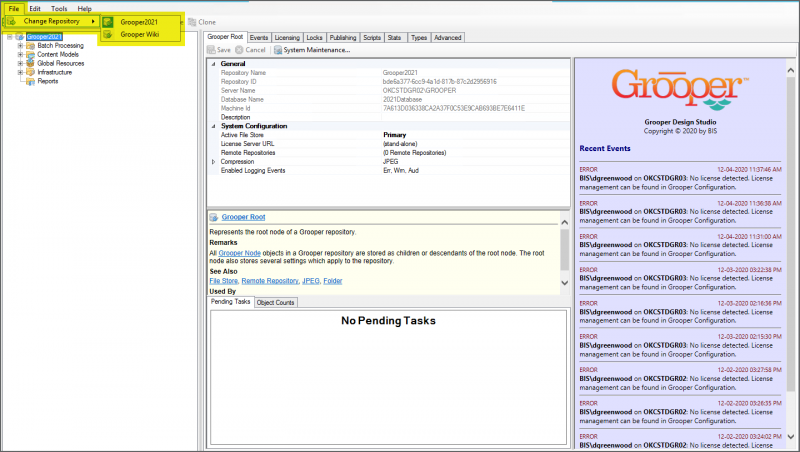Click the Grooper Wiki submenu database icon
Image resolution: width=800 pixels, height=452 pixels.
click(x=108, y=35)
